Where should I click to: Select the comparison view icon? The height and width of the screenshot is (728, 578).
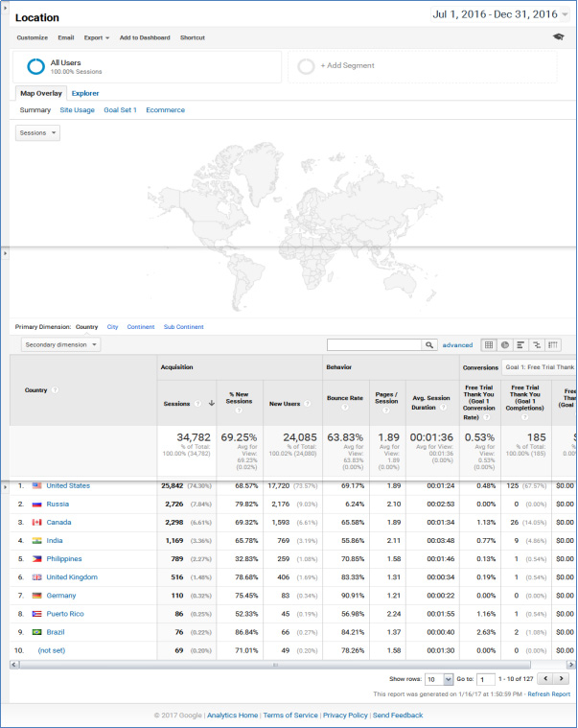pyautogui.click(x=537, y=345)
